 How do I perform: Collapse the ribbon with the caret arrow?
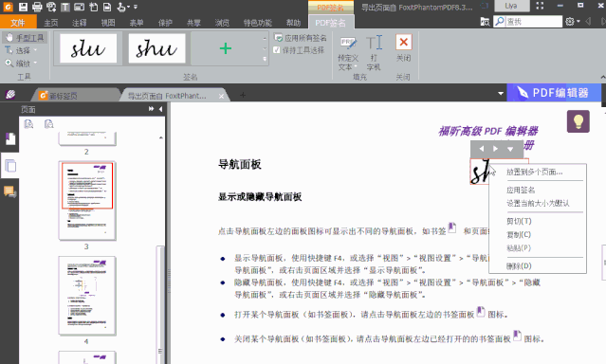pyautogui.click(x=603, y=78)
